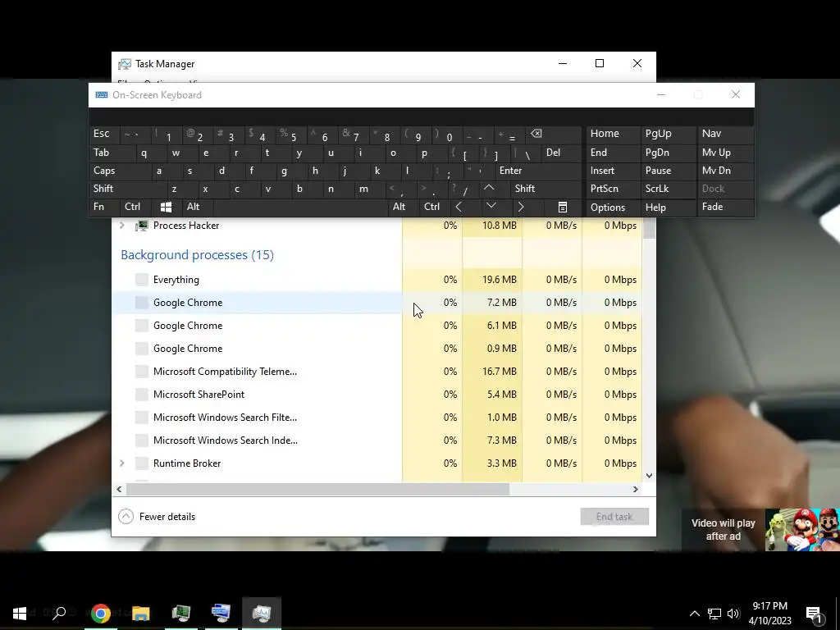Screen dimensions: 840x630
Task: Click the scroll down arrow in process list
Action: (x=649, y=476)
